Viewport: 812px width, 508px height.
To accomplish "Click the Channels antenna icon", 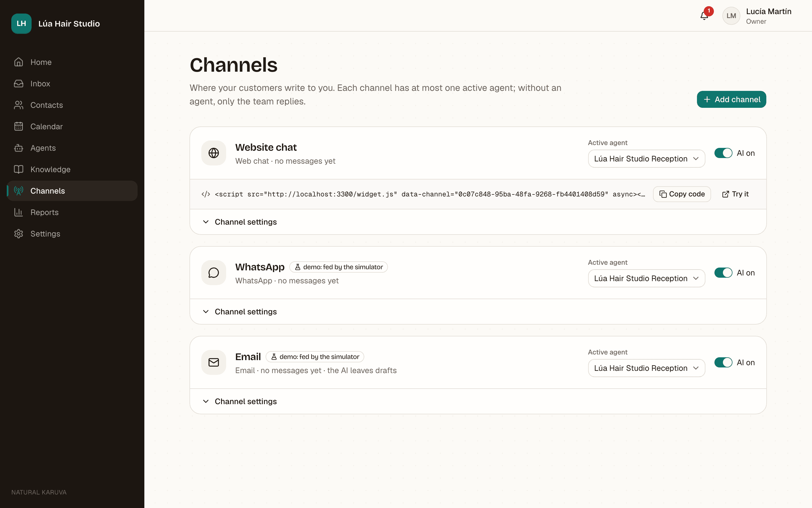I will pos(18,191).
